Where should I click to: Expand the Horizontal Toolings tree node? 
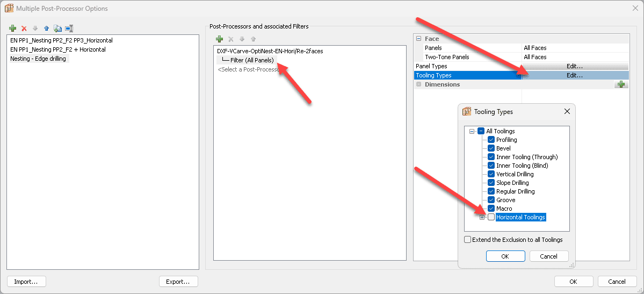tap(482, 217)
